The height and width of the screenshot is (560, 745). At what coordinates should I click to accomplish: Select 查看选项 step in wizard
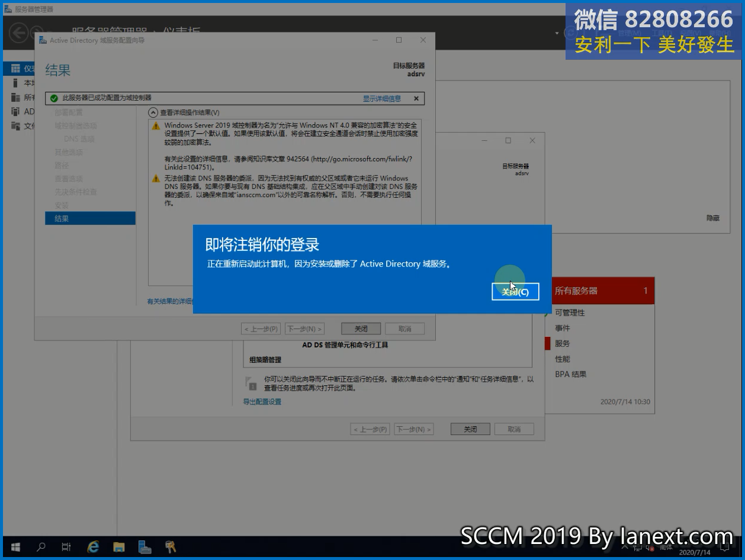pyautogui.click(x=69, y=179)
